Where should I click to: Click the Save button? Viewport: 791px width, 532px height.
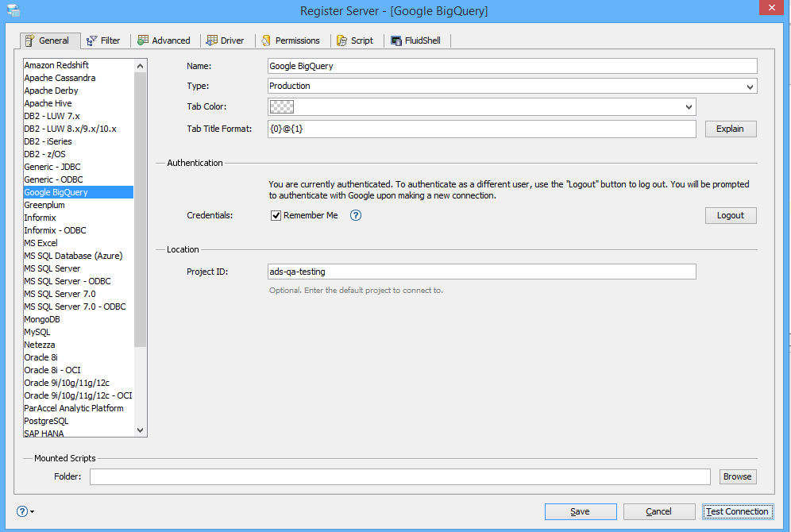581,511
